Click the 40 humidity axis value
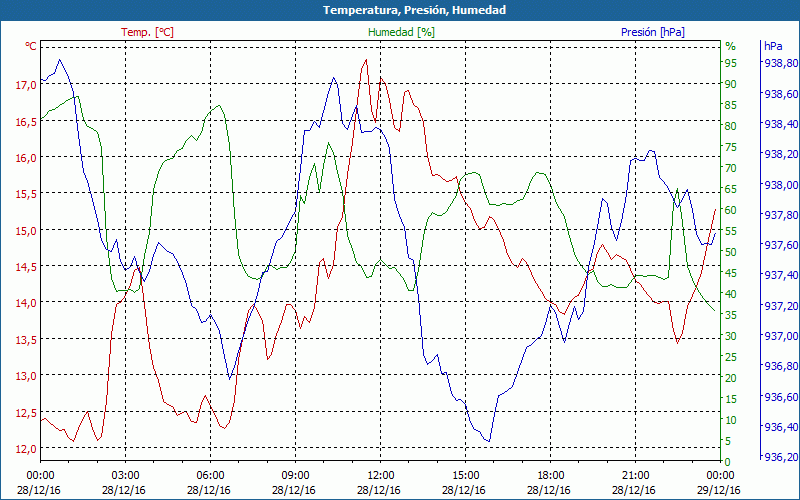The width and height of the screenshot is (800, 500). point(731,294)
